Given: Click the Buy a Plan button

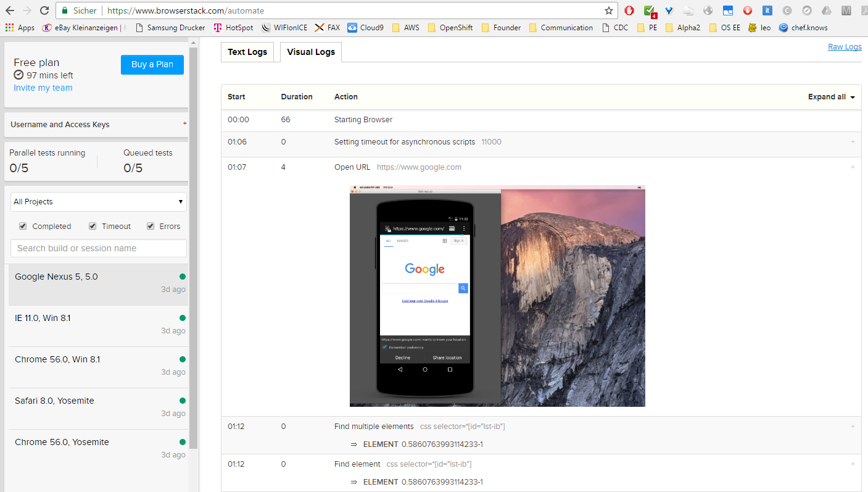Looking at the screenshot, I should click(152, 64).
